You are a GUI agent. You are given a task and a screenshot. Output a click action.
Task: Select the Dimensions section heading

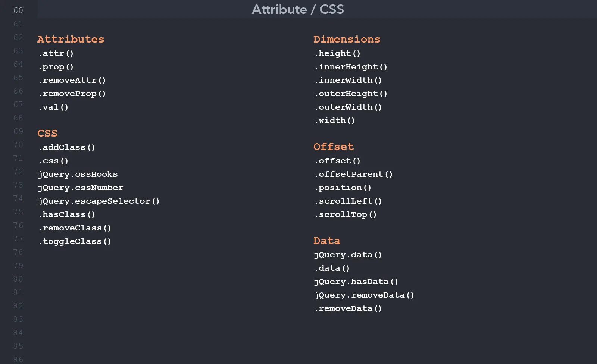click(347, 39)
